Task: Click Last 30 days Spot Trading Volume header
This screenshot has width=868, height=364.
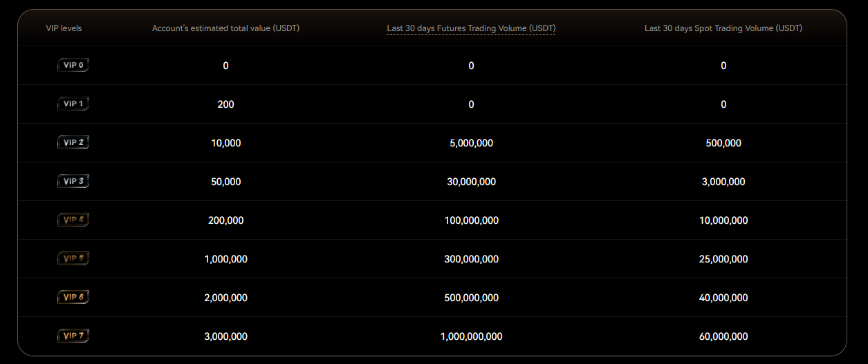Action: point(723,28)
